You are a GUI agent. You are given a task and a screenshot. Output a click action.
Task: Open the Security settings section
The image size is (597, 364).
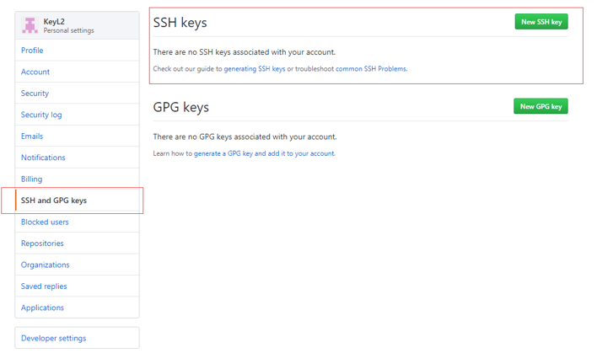35,94
